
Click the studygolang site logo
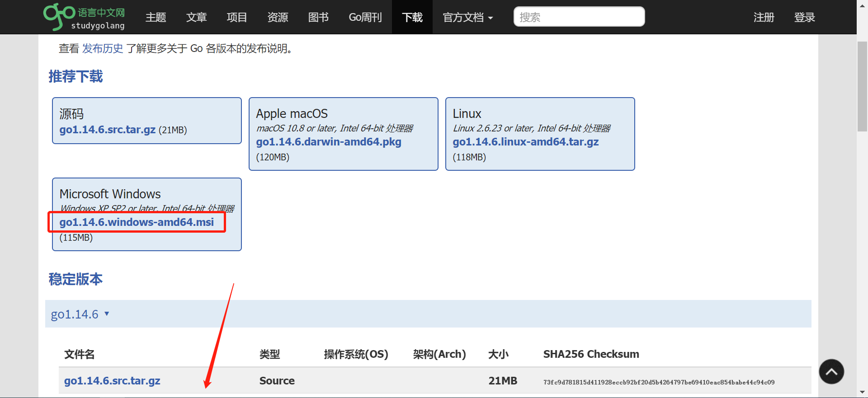click(x=84, y=17)
